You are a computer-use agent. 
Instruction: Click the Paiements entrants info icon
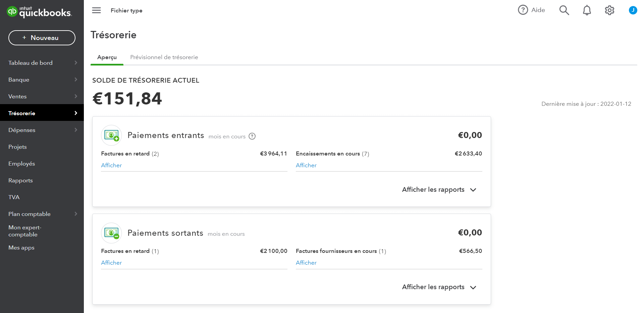coord(252,136)
